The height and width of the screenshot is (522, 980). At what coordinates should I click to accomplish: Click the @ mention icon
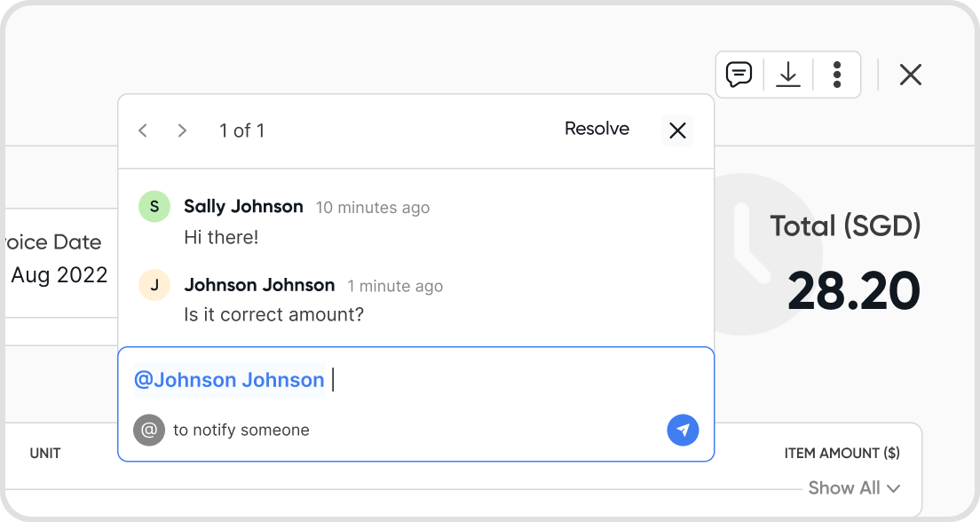tap(149, 431)
